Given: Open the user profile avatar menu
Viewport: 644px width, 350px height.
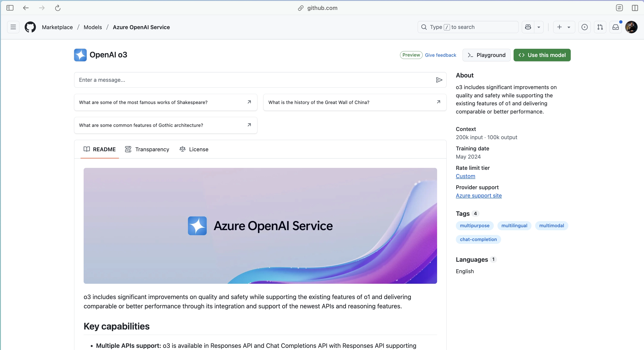Looking at the screenshot, I should pos(631,27).
